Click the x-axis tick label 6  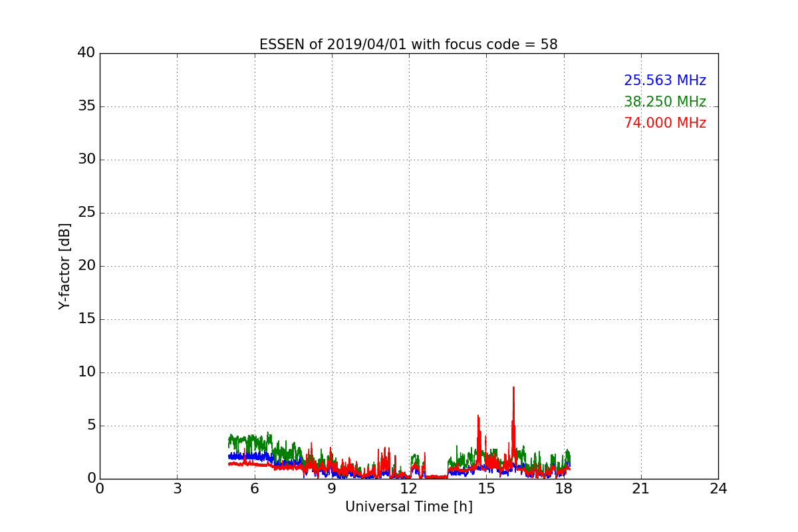(x=254, y=489)
